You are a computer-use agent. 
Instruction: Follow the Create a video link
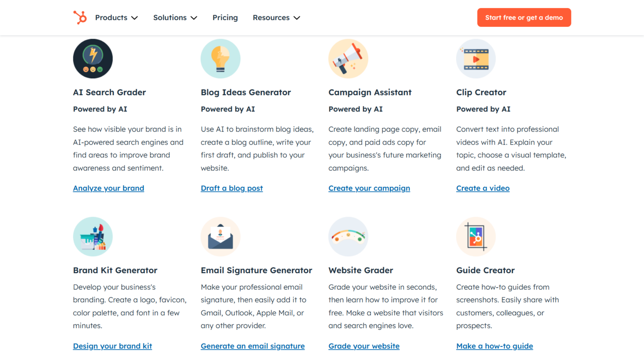pyautogui.click(x=483, y=188)
